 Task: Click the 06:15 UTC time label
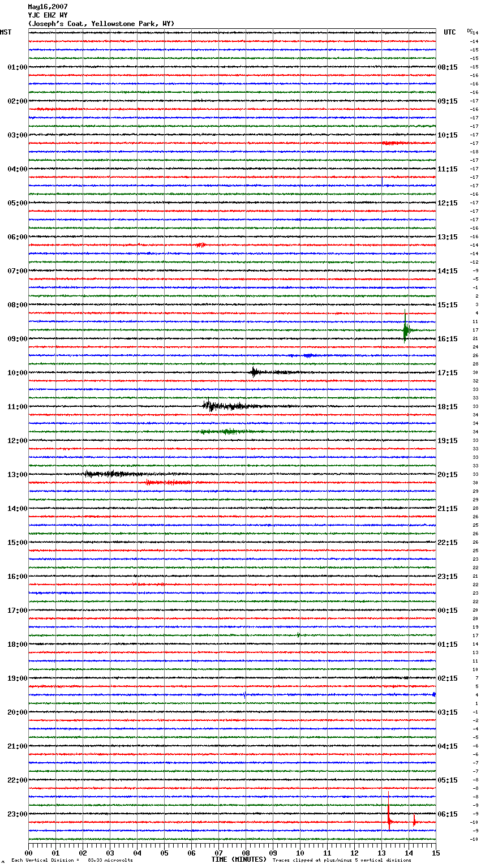(x=448, y=814)
